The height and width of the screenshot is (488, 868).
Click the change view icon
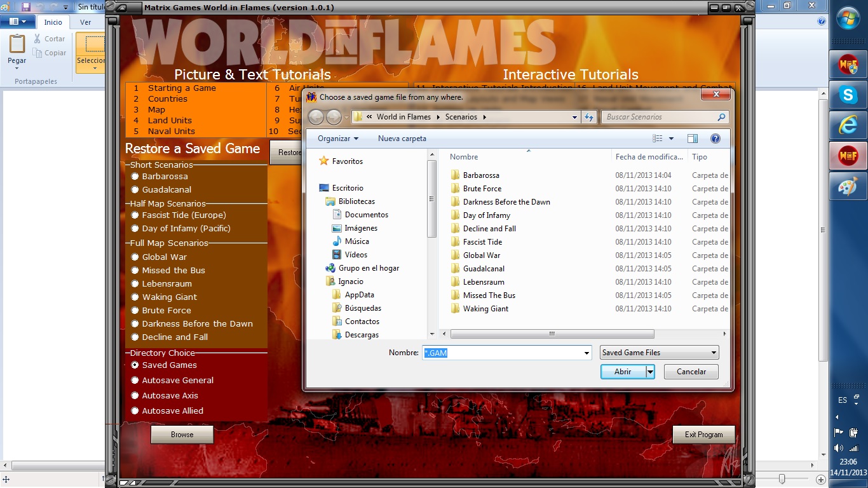[x=658, y=139]
